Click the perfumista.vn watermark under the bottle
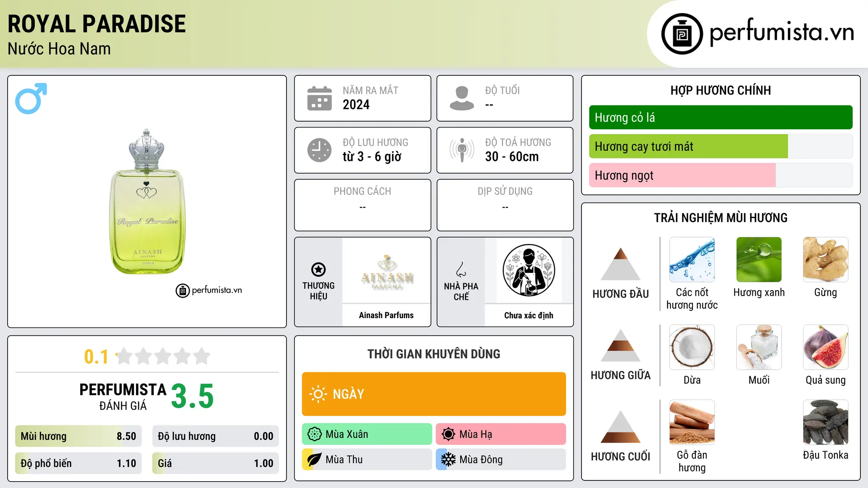Screen dimensions: 868x488 click(209, 290)
